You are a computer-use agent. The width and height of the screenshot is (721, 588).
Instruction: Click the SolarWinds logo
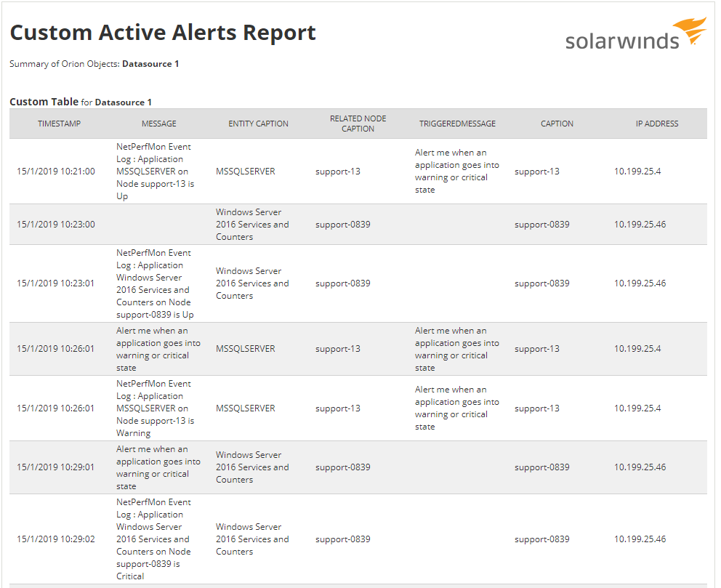point(636,34)
